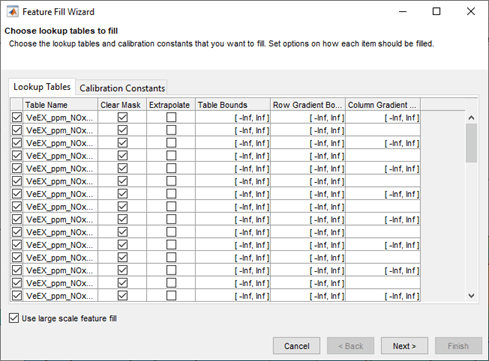Viewport: 489px width, 361px height.
Task: Click the MATLAB icon in the title bar
Action: (13, 12)
